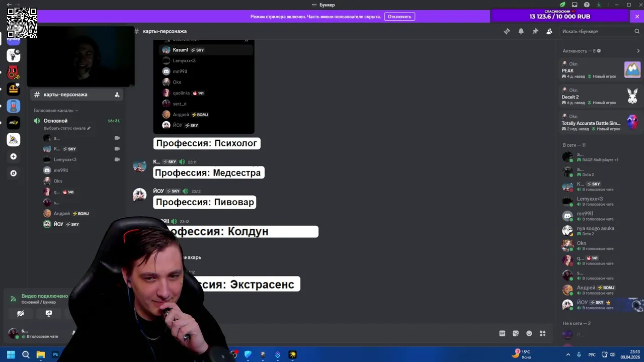The height and width of the screenshot is (362, 644).
Task: Click the «Профессия: Экстрасенс» message
Action: click(250, 284)
